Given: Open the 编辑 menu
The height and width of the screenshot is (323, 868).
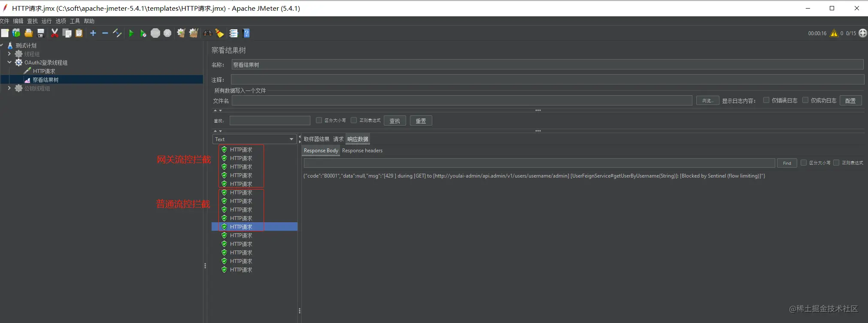Looking at the screenshot, I should click(18, 21).
